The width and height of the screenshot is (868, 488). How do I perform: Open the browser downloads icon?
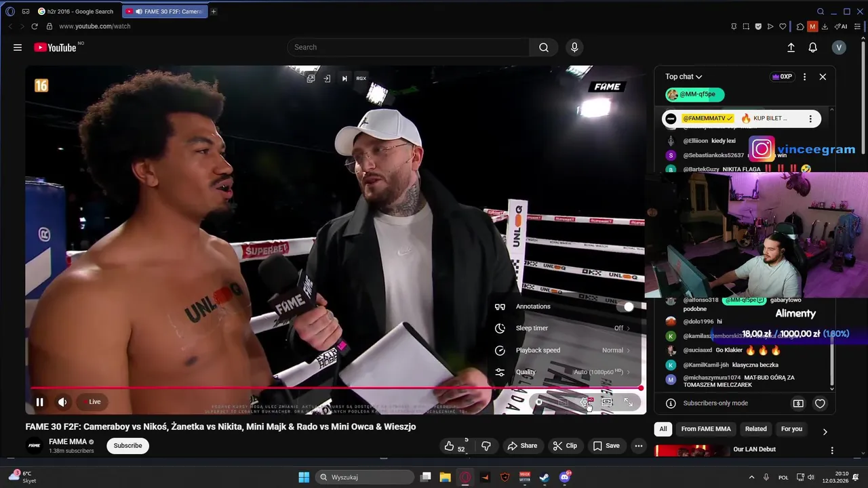[826, 26]
